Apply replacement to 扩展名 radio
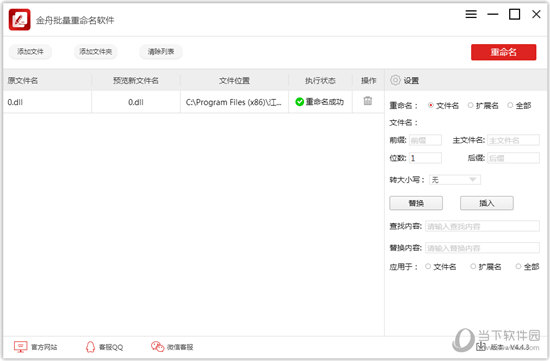Image resolution: width=550 pixels, height=361 pixels. [473, 266]
